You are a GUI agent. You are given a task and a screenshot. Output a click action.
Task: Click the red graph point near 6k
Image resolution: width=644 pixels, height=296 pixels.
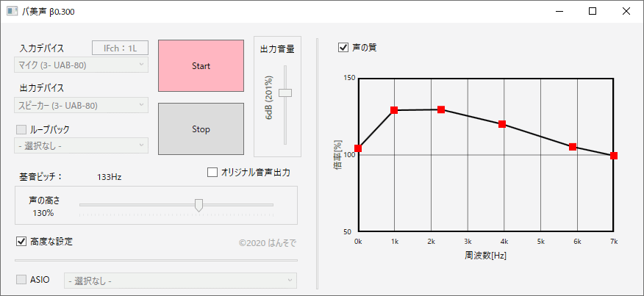point(573,147)
